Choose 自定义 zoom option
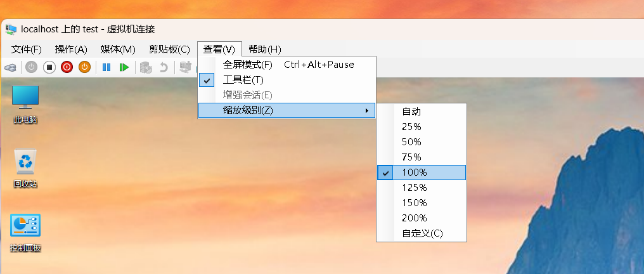 pos(422,233)
